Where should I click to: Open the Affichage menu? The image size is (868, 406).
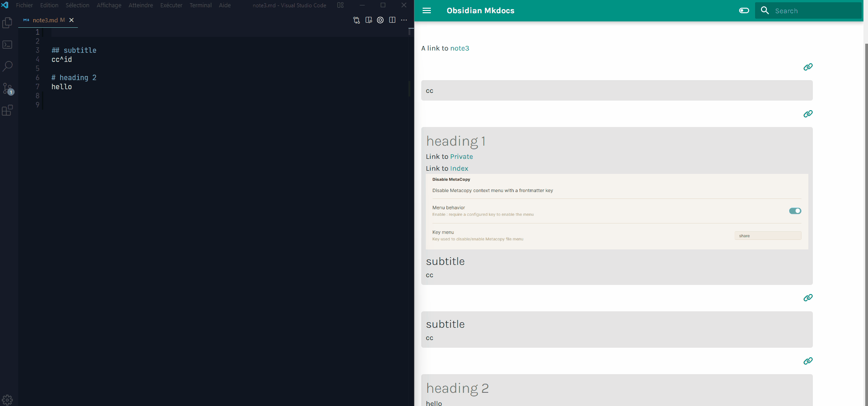click(109, 5)
